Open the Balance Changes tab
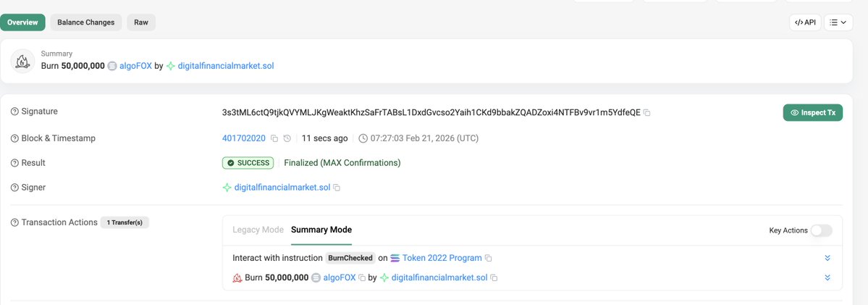Screen dimensions: 868x305 point(86,22)
